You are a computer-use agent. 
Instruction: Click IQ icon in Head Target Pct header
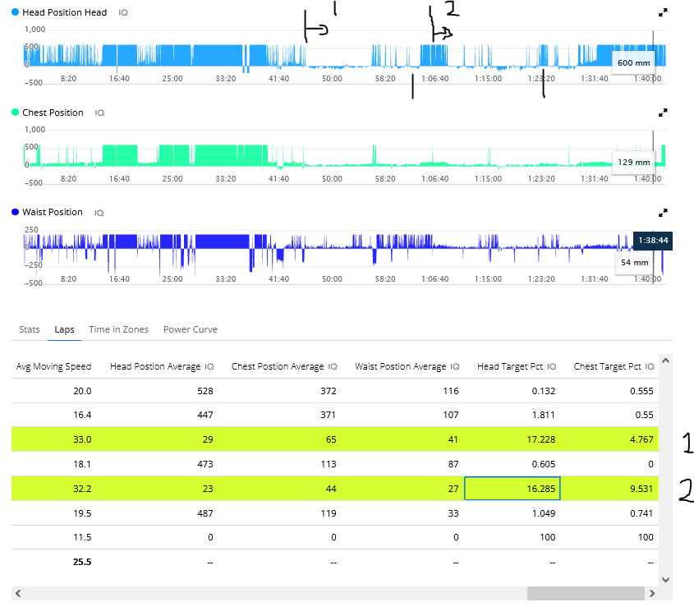point(554,366)
